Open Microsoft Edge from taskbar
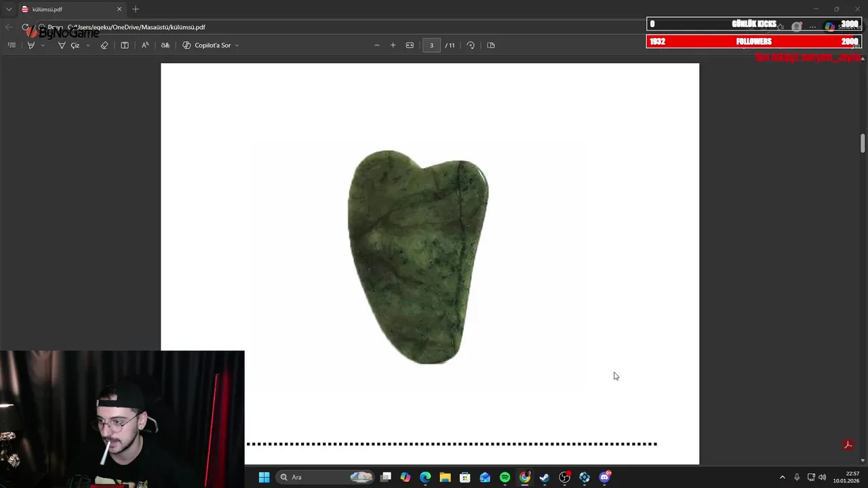 (425, 477)
